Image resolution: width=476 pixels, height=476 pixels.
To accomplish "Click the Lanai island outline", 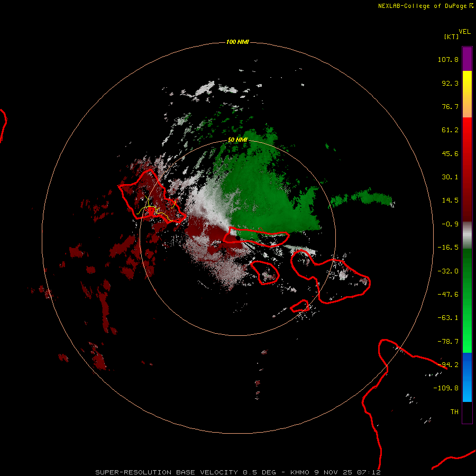I will (x=265, y=272).
